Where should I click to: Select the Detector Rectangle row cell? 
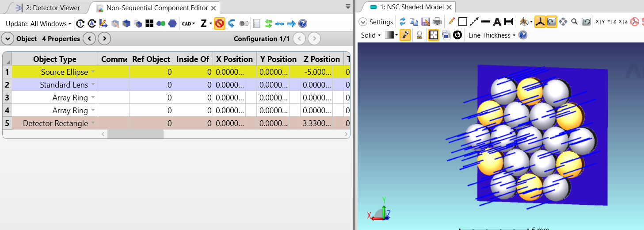(x=55, y=123)
